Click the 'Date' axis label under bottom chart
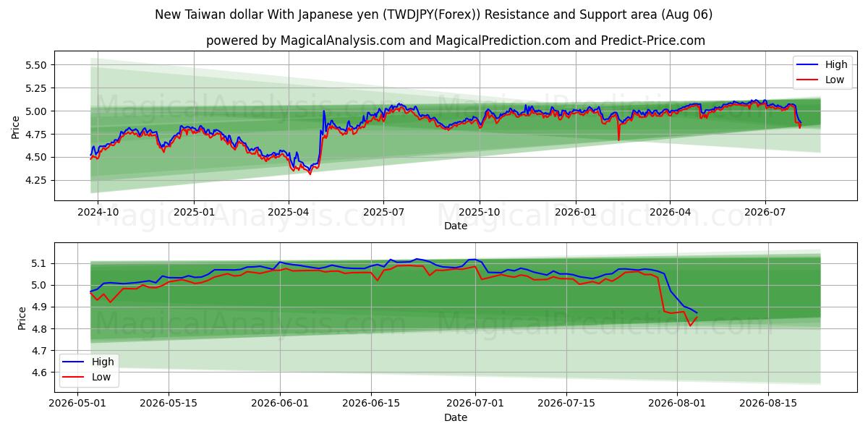 coord(456,417)
